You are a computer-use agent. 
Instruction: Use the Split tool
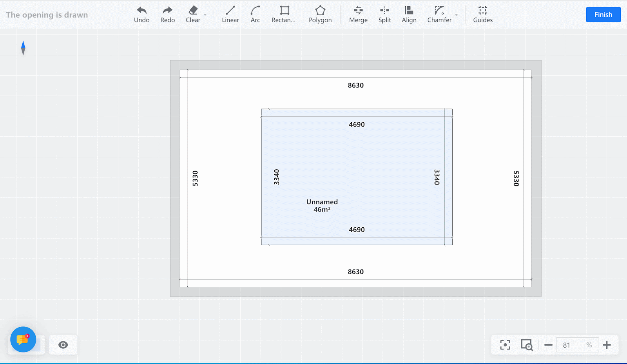coord(384,11)
